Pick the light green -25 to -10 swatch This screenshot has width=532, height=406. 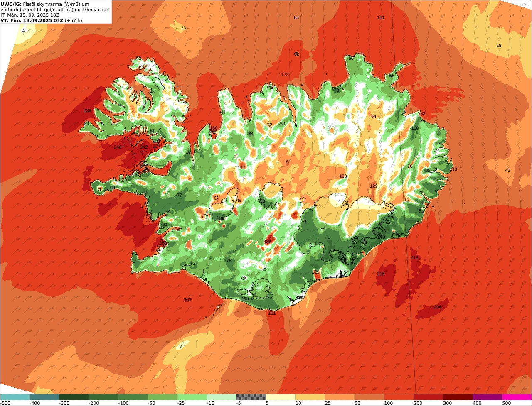tap(192, 397)
